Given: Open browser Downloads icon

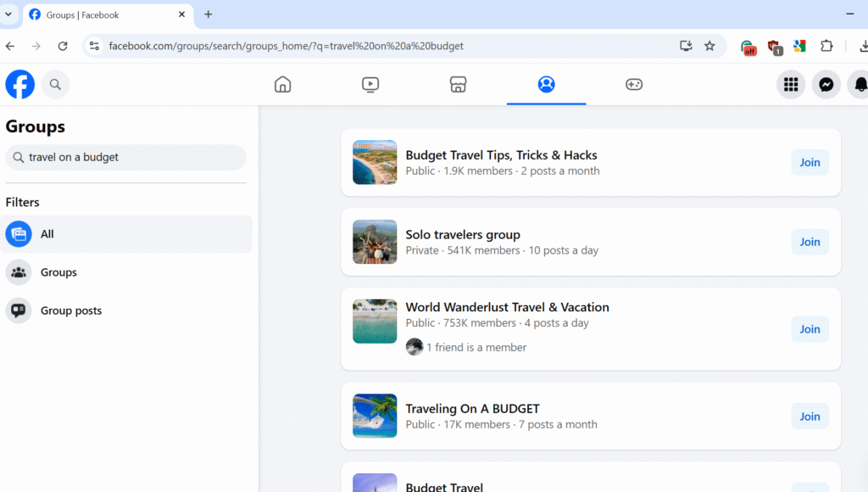Looking at the screenshot, I should click(863, 46).
